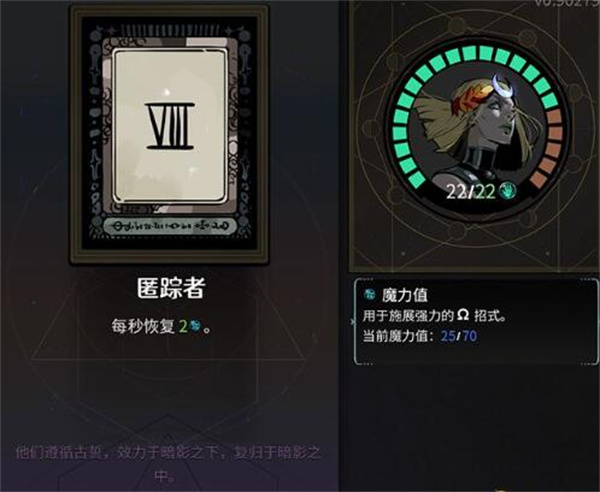Screen dimensions: 600x492
Task: Click the Roman numeral VIII symbol
Action: pyautogui.click(x=170, y=126)
